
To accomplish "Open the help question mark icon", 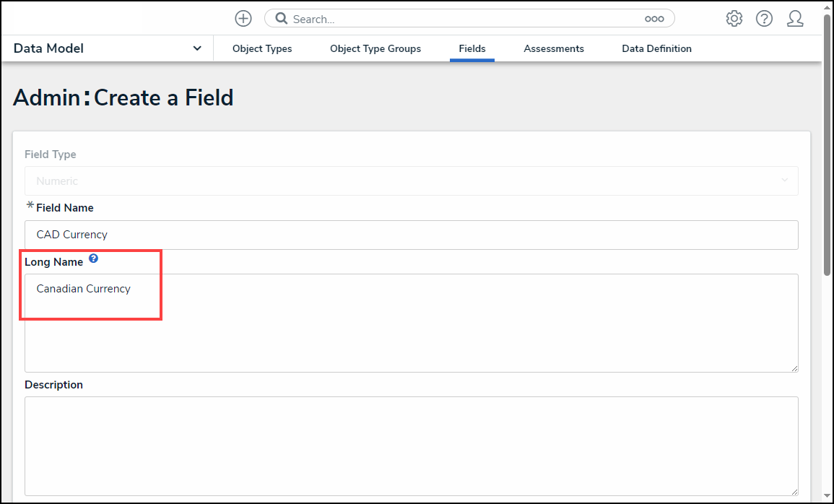I will 765,19.
